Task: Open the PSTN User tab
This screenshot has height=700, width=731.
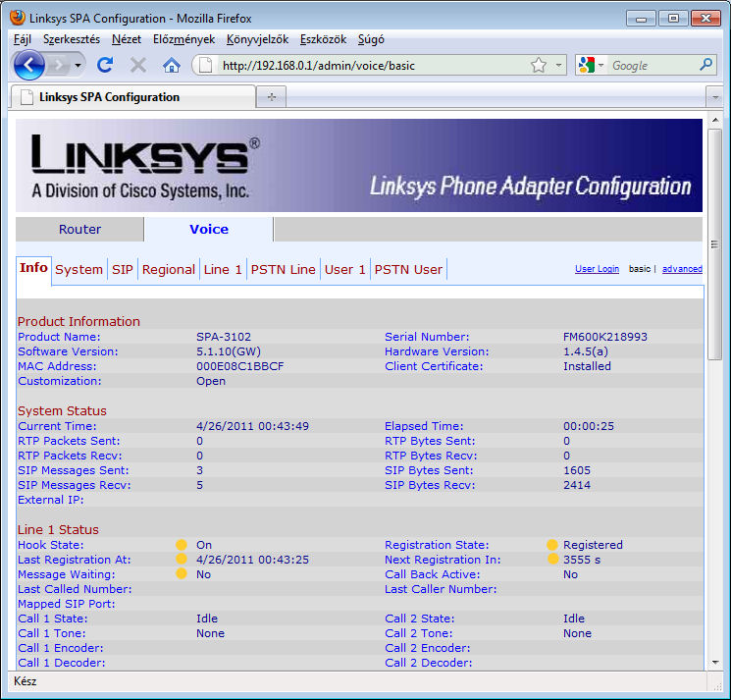Action: tap(408, 270)
